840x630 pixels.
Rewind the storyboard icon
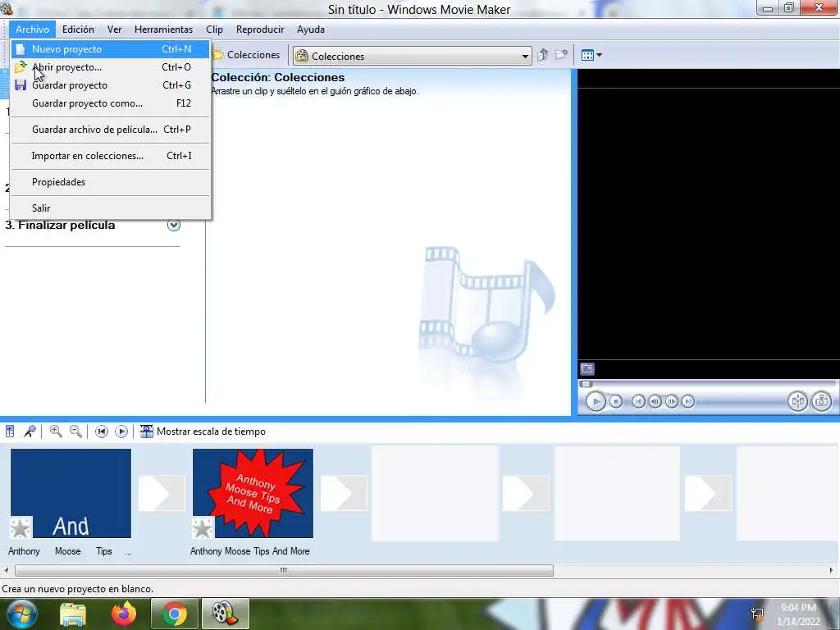[x=101, y=431]
